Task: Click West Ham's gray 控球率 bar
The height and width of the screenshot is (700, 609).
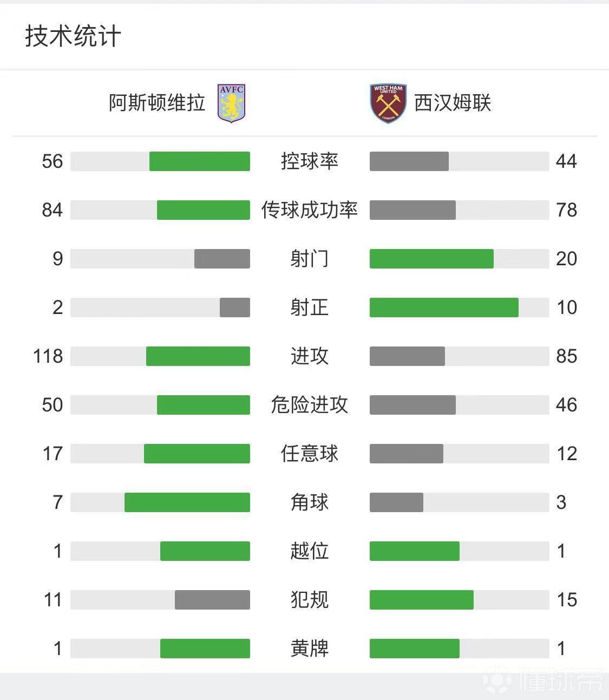Action: click(409, 161)
